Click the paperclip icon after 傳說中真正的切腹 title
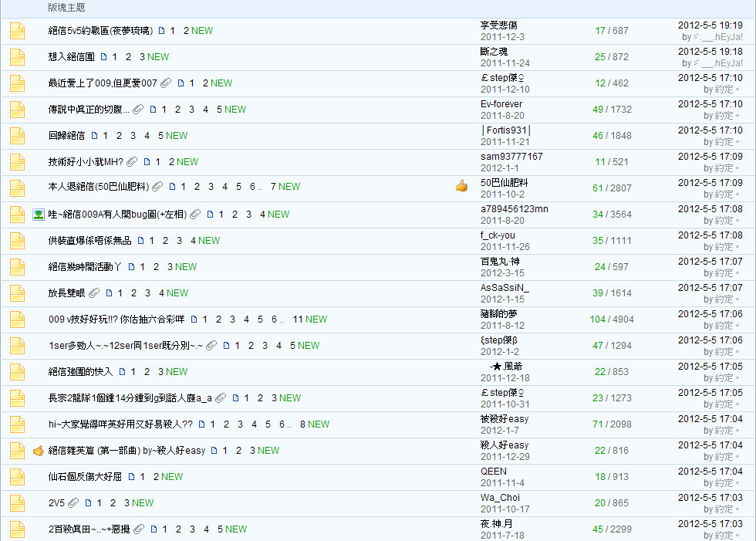756x541 pixels. click(x=138, y=110)
